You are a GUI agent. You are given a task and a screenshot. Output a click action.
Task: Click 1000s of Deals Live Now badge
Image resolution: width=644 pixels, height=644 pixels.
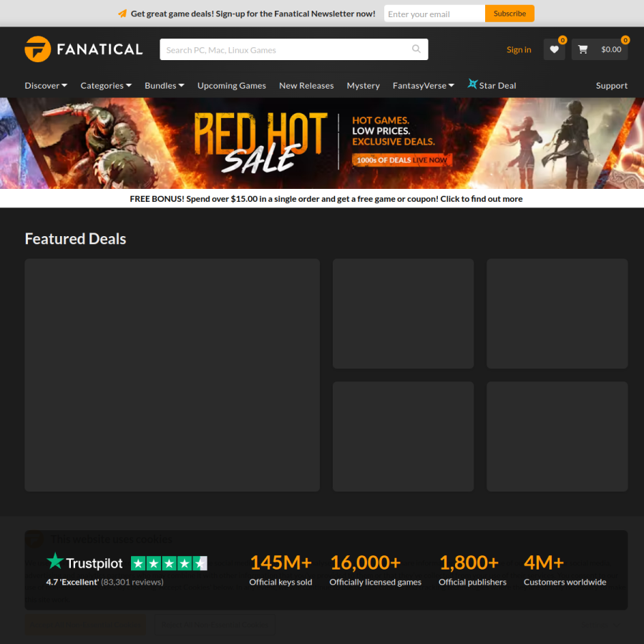(401, 160)
